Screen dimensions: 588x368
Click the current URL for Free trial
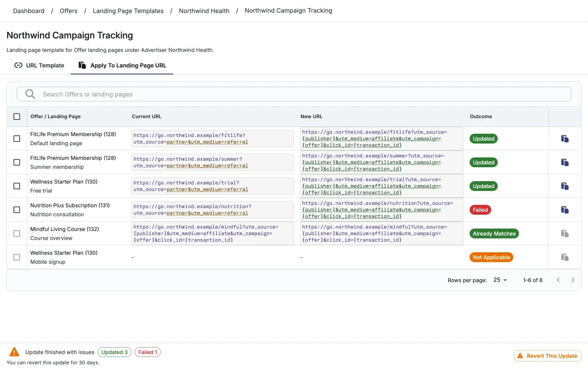coord(213,186)
